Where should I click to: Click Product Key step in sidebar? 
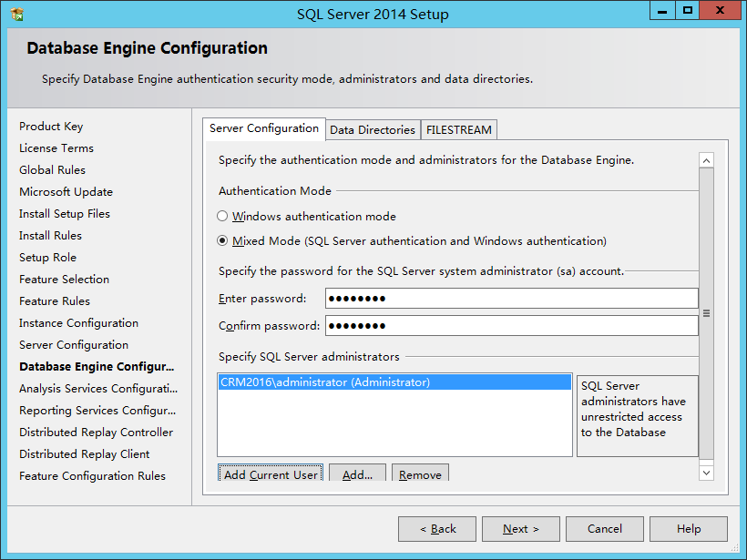51,127
